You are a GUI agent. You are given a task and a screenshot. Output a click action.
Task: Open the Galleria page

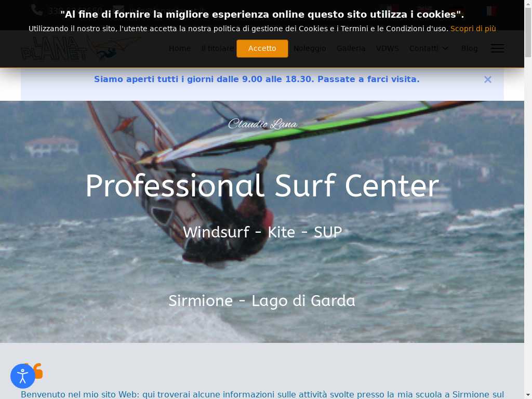tap(351, 48)
